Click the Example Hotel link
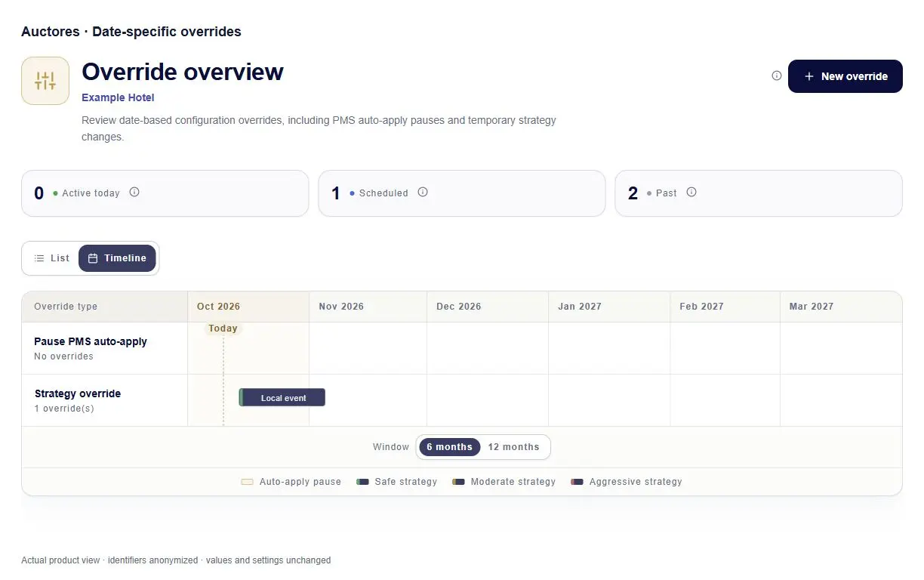Viewport: 924px width, 580px height. click(x=118, y=97)
